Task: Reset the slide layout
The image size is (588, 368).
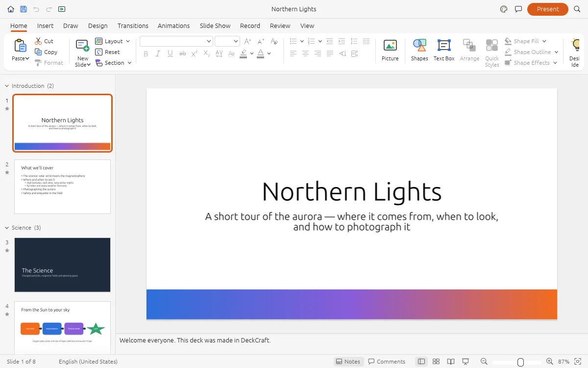Action: click(108, 52)
